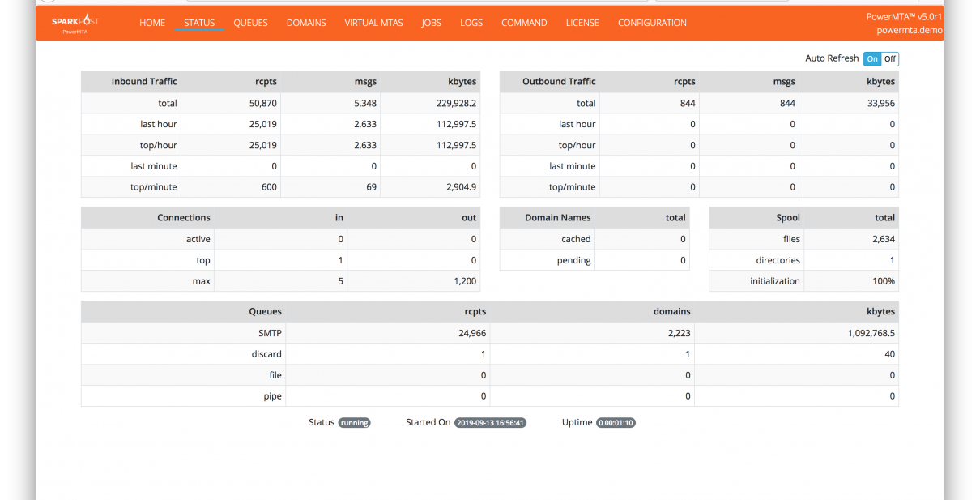View the LOGS page

point(471,23)
